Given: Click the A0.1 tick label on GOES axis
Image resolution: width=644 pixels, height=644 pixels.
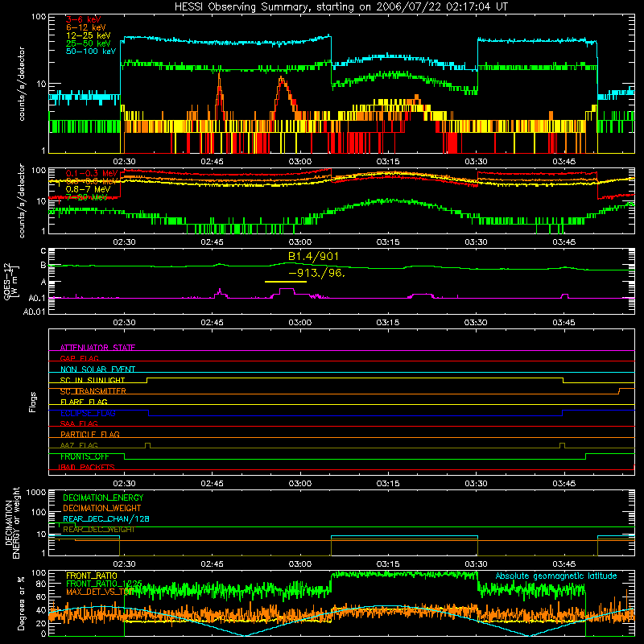Looking at the screenshot, I should point(37,298).
